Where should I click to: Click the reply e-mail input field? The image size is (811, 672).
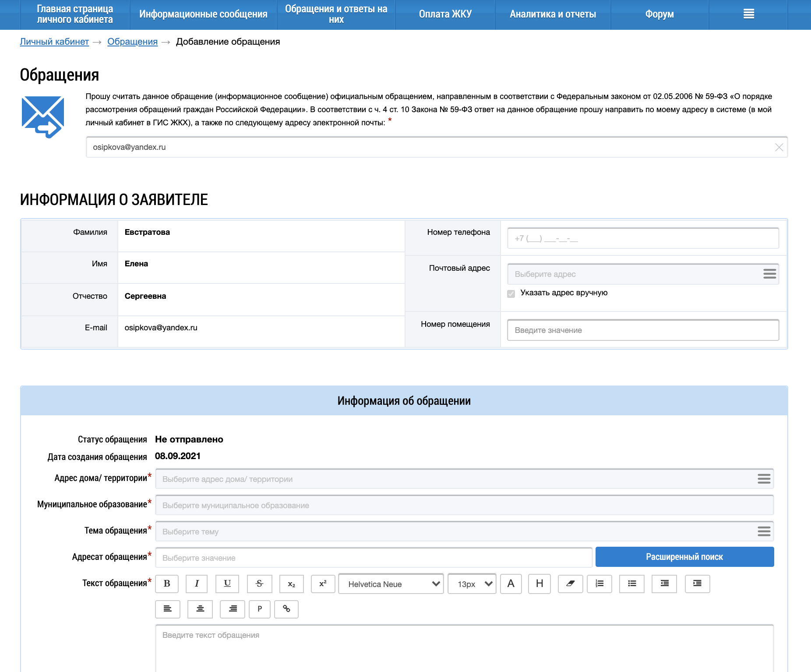[437, 147]
